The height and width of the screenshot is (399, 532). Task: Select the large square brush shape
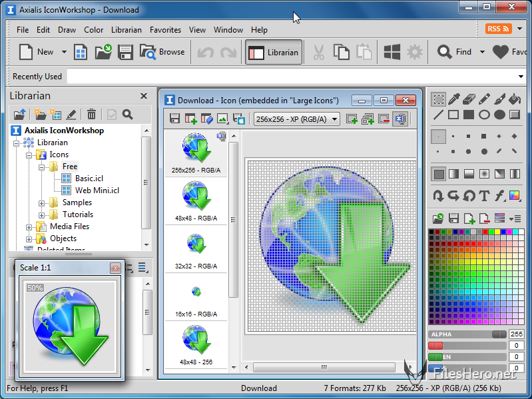pyautogui.click(x=484, y=137)
